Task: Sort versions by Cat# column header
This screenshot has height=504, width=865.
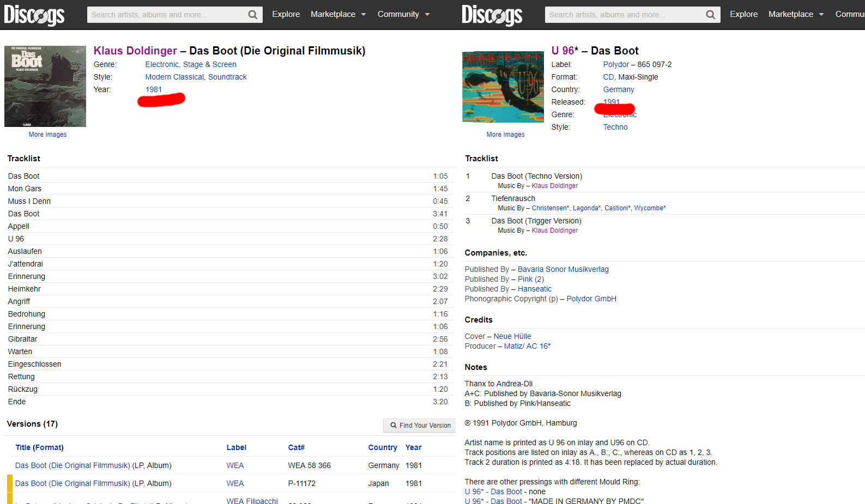Action: coord(297,447)
